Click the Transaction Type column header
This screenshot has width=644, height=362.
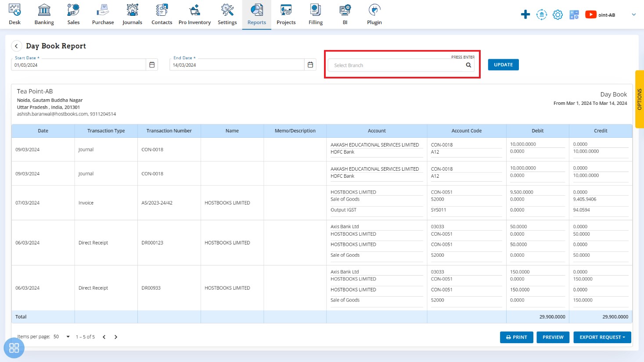(x=106, y=131)
